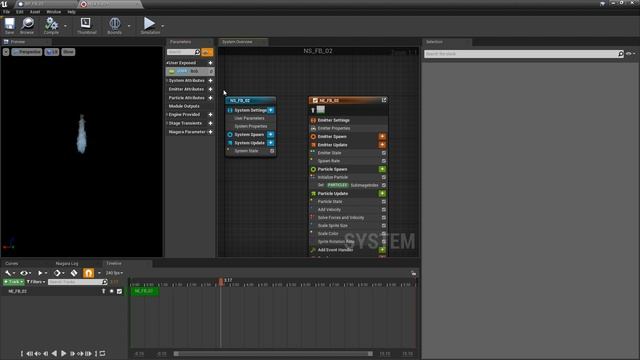Browse to asset in Content Browser
This screenshot has width=640, height=360.
[x=27, y=25]
